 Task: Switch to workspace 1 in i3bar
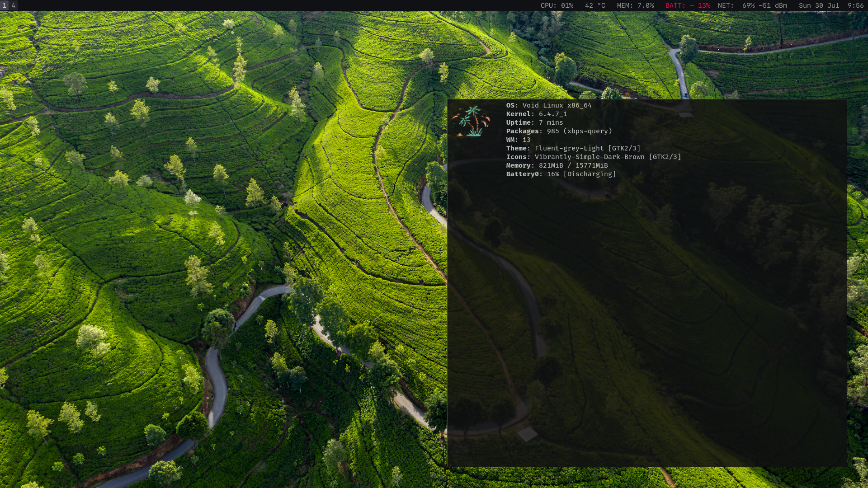click(4, 5)
